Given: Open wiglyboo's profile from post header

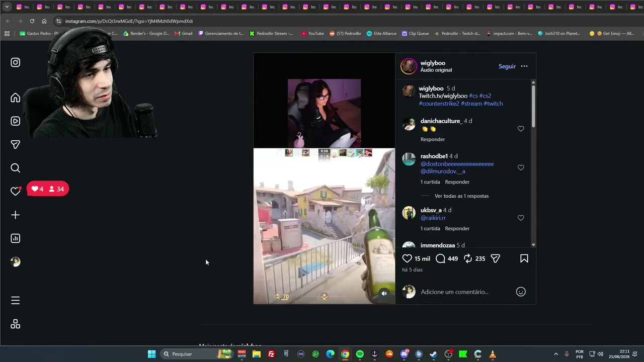Looking at the screenshot, I should pyautogui.click(x=433, y=63).
